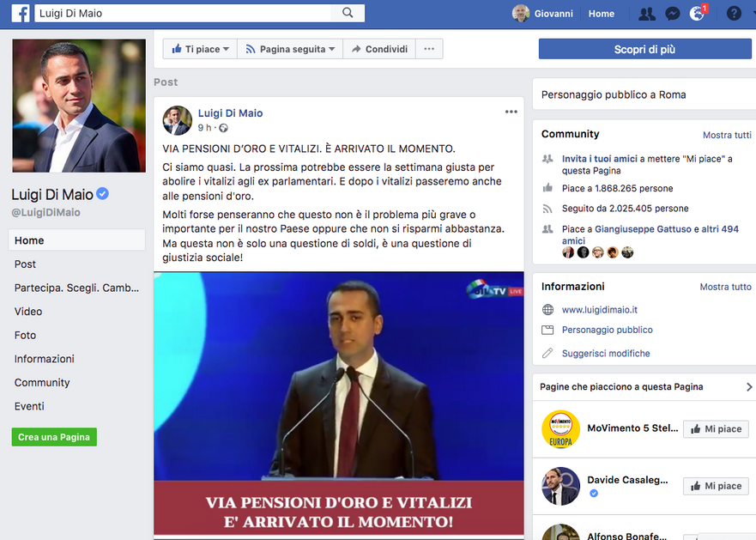Like the Davide Casaleggio page

click(x=716, y=486)
